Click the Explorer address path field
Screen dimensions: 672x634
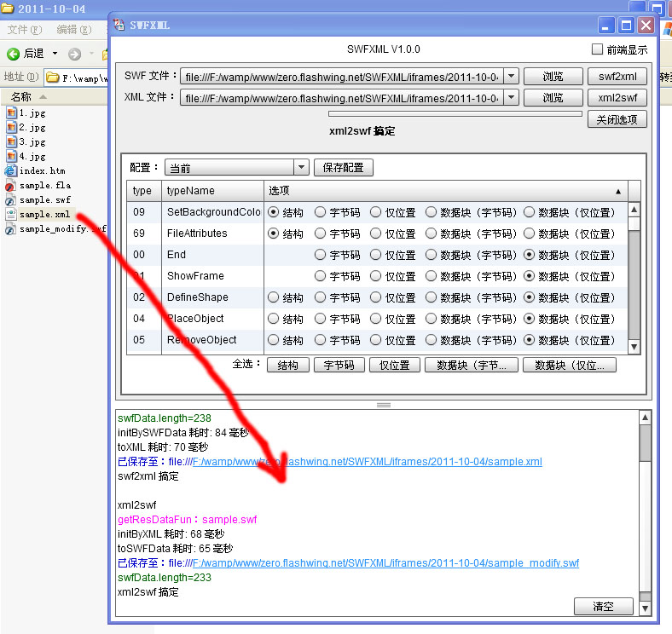pos(77,78)
